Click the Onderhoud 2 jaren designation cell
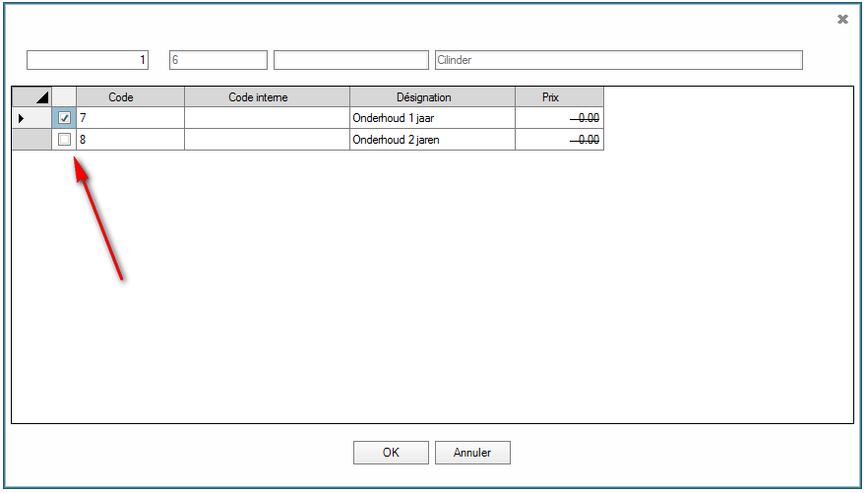868x493 pixels. [x=432, y=140]
